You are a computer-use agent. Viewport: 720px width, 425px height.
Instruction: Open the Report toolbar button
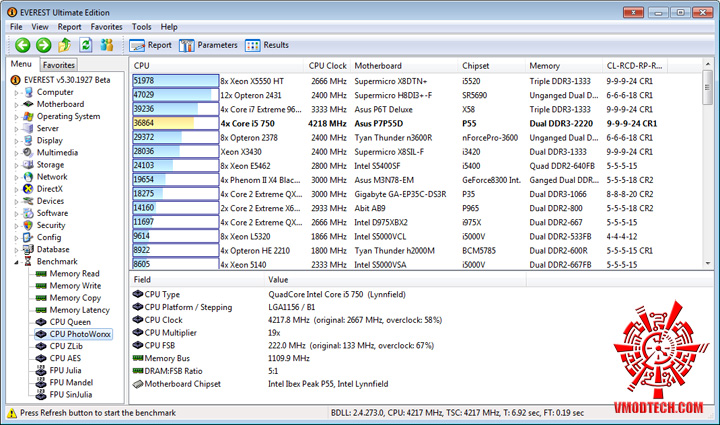pyautogui.click(x=150, y=45)
